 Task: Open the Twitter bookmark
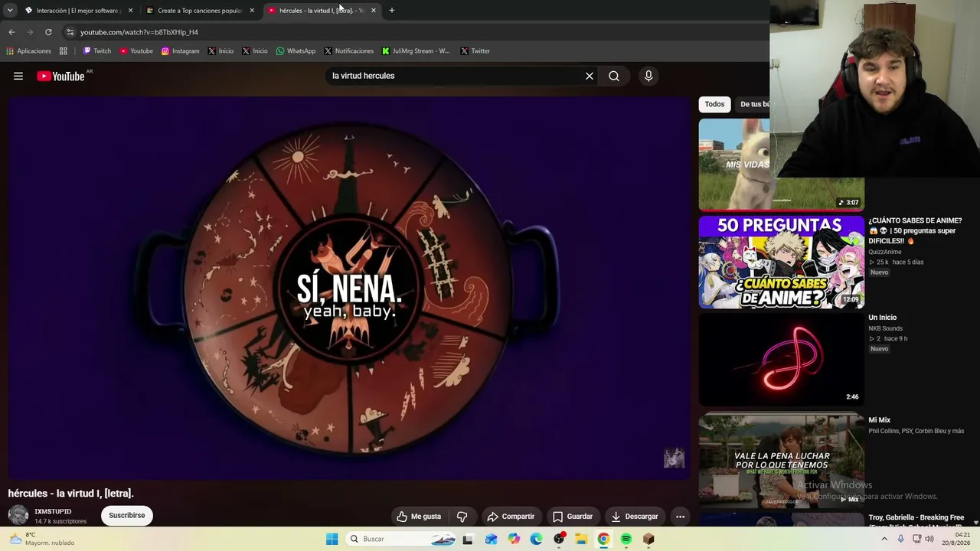[475, 51]
